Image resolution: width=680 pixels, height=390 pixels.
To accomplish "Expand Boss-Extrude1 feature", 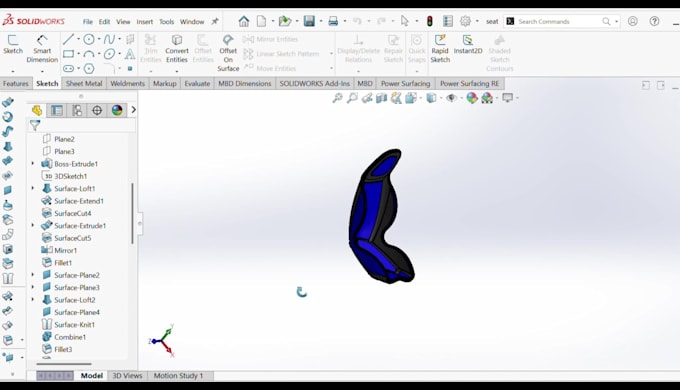I will point(33,164).
